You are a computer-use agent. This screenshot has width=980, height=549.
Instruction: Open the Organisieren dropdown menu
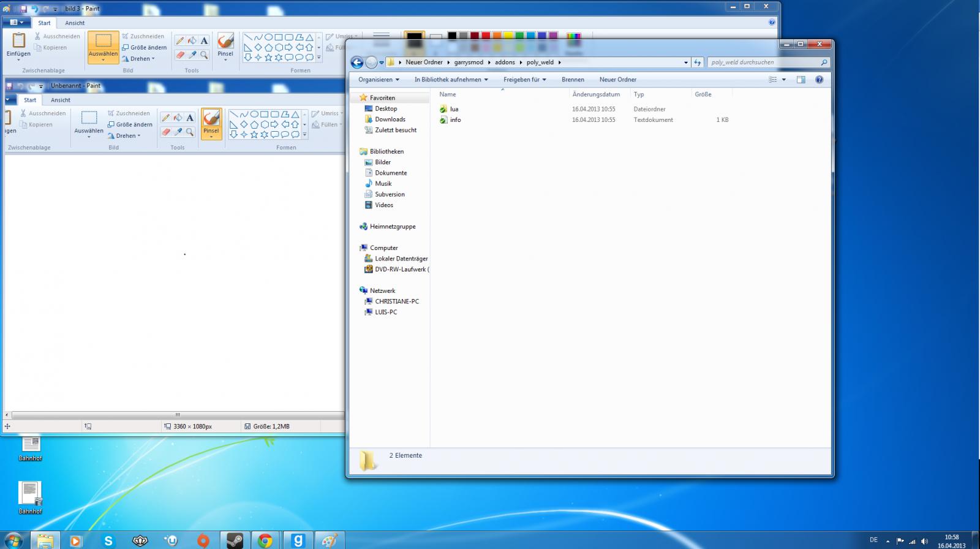tap(379, 80)
